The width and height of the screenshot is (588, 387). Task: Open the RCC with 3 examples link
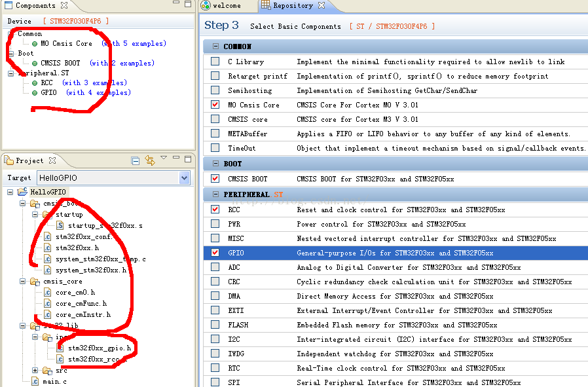click(94, 83)
